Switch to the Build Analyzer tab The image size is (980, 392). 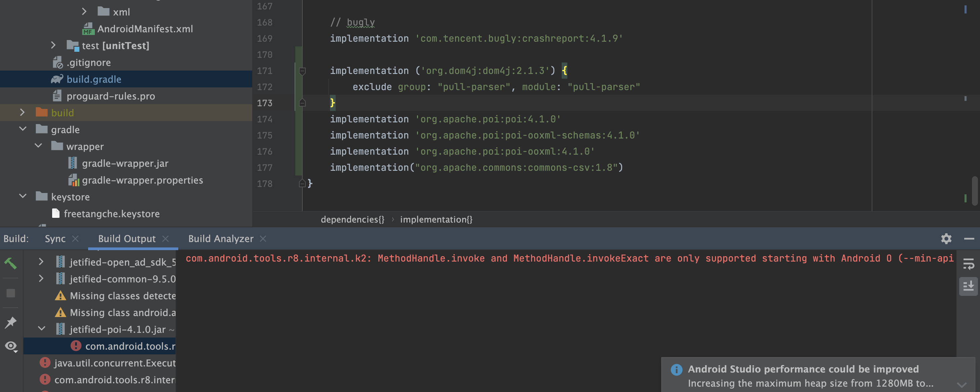(221, 238)
